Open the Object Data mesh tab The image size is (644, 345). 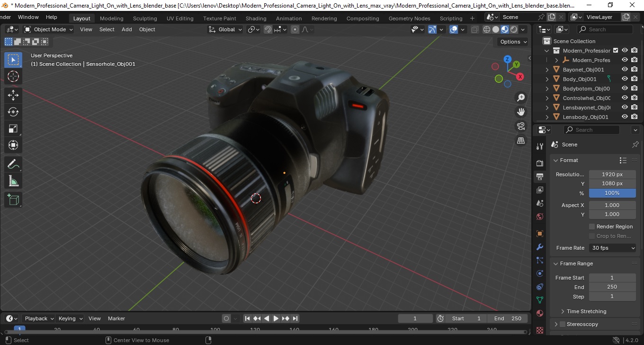click(x=539, y=300)
